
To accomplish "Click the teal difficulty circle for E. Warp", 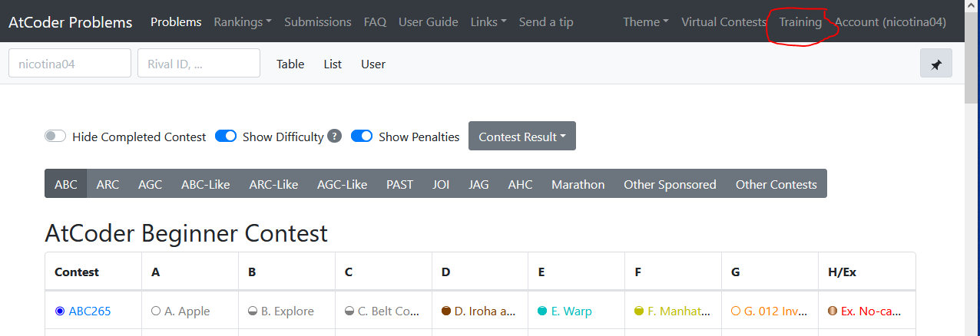I will click(542, 311).
